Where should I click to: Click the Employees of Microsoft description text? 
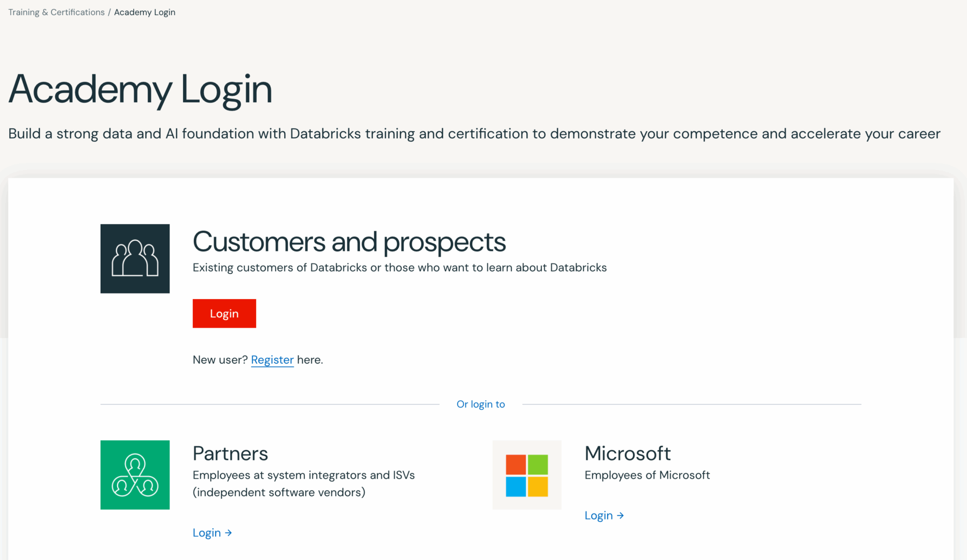[x=647, y=475]
